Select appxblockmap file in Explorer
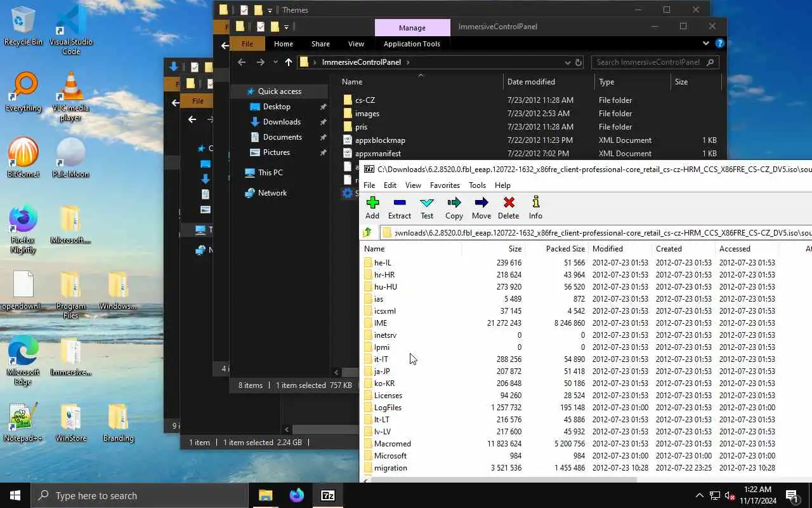This screenshot has width=812, height=508. (x=380, y=140)
